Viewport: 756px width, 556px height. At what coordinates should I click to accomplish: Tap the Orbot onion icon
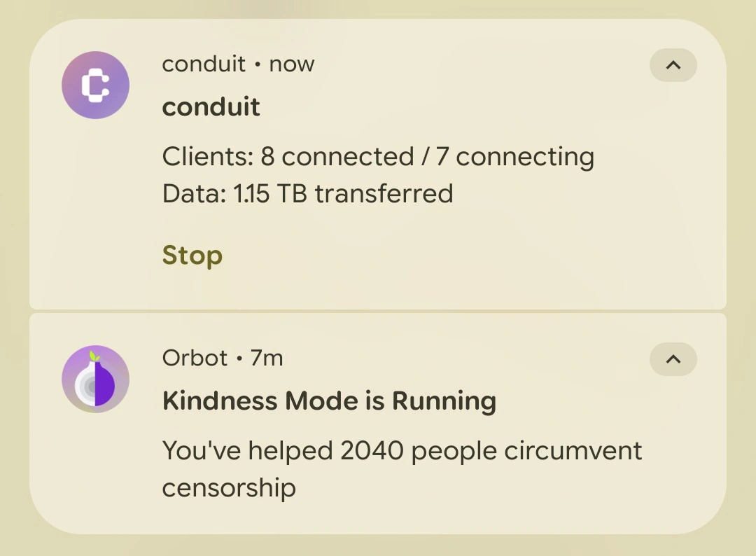95,379
